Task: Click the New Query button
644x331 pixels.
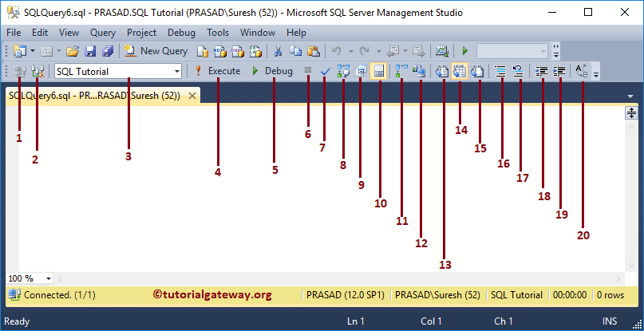Action: [156, 51]
